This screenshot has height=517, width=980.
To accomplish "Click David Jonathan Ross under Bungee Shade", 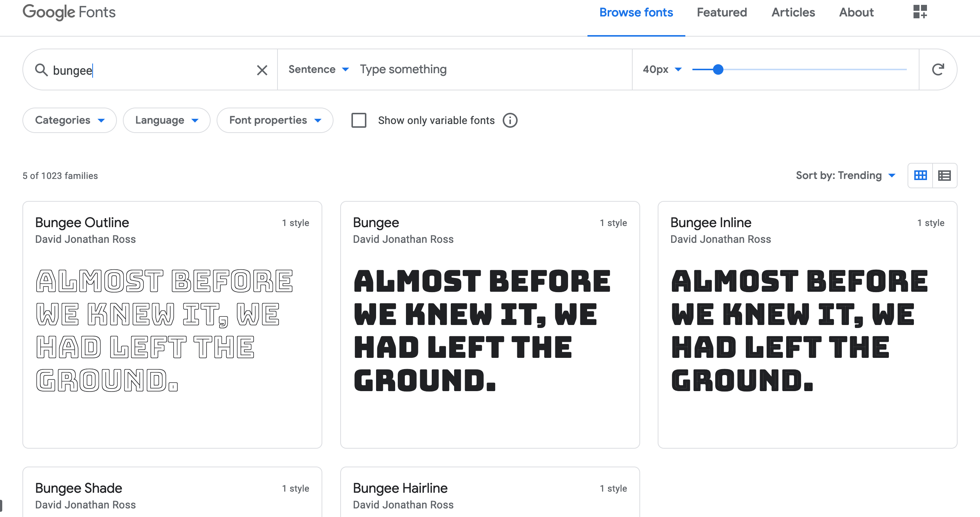I will [85, 505].
